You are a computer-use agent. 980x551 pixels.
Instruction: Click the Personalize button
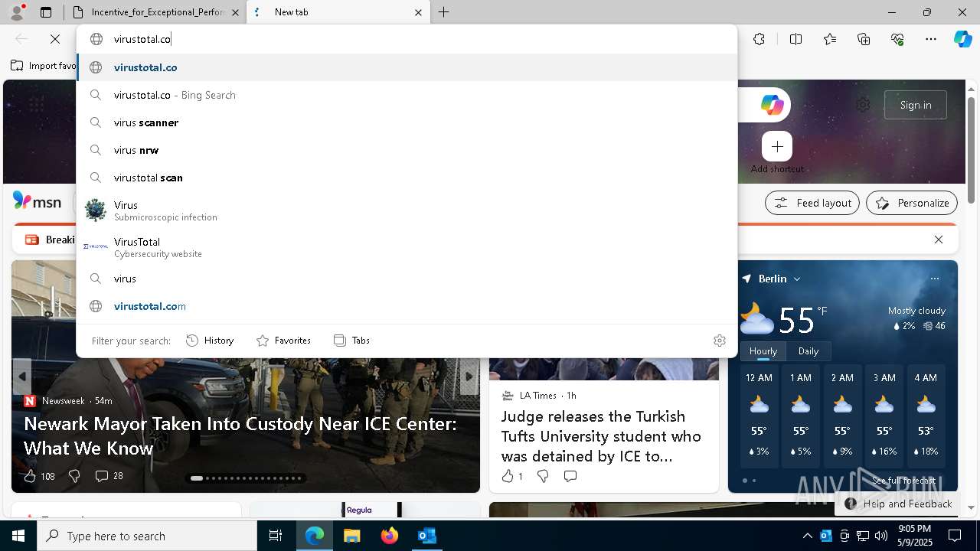pos(912,203)
